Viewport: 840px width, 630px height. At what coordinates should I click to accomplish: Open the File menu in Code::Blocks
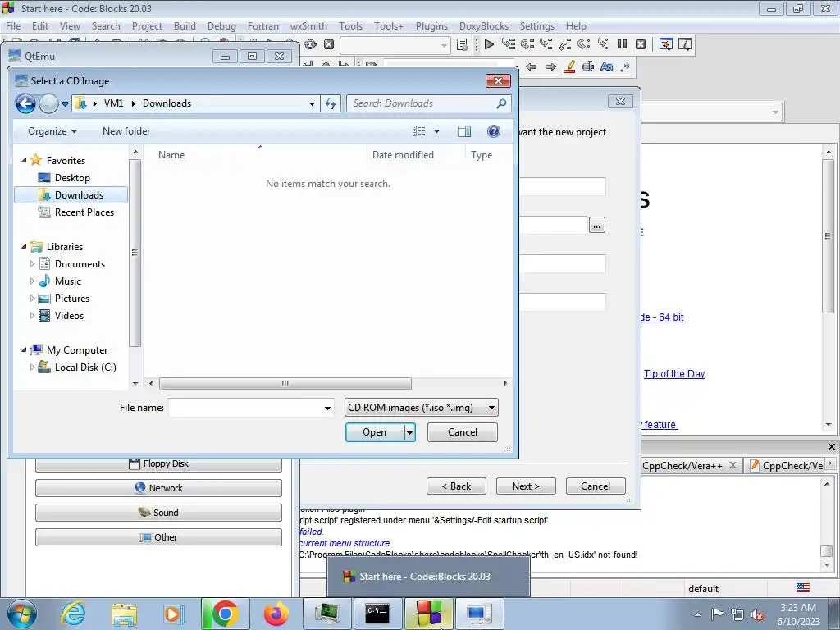13,25
